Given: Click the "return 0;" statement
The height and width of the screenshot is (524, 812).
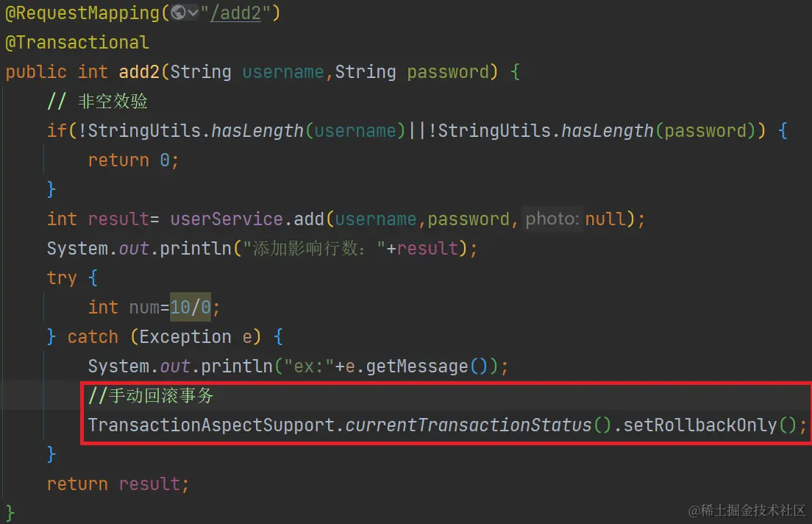Looking at the screenshot, I should (134, 160).
